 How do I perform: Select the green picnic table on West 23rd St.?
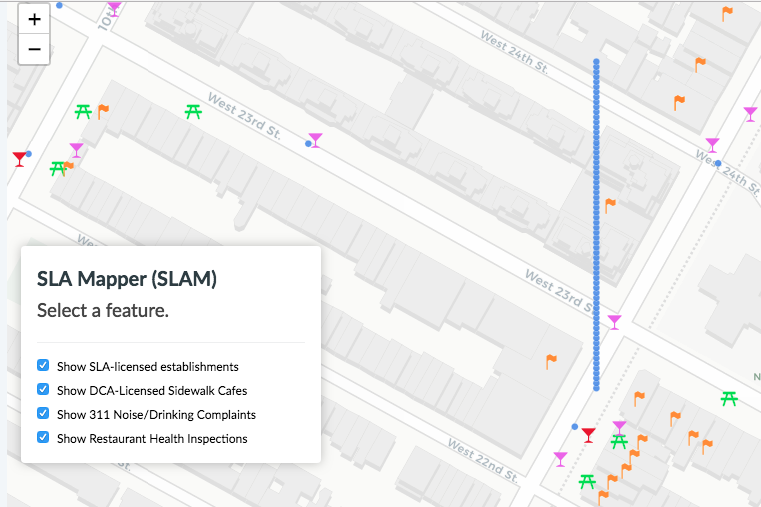194,111
